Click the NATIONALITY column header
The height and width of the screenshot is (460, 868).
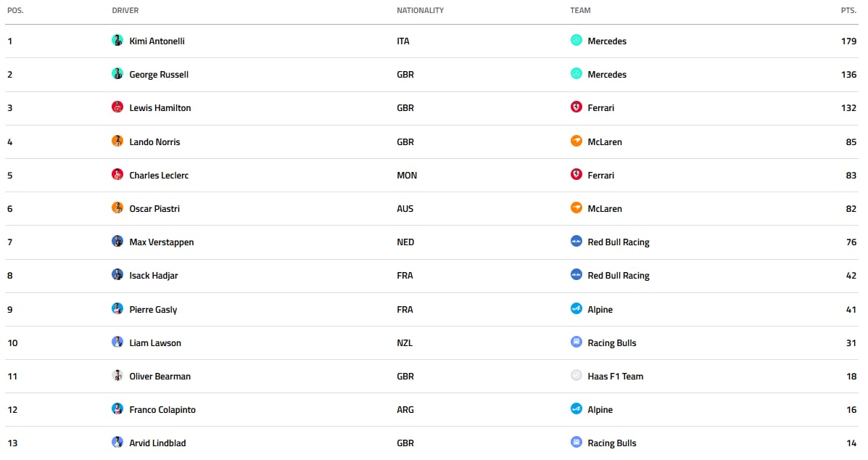420,10
